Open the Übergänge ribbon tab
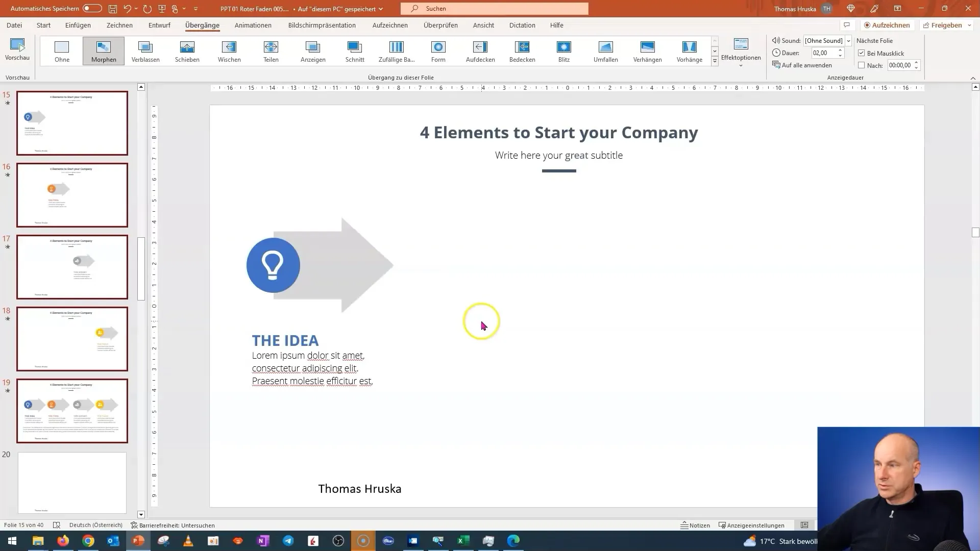Screen dimensions: 980x551 coord(202,25)
